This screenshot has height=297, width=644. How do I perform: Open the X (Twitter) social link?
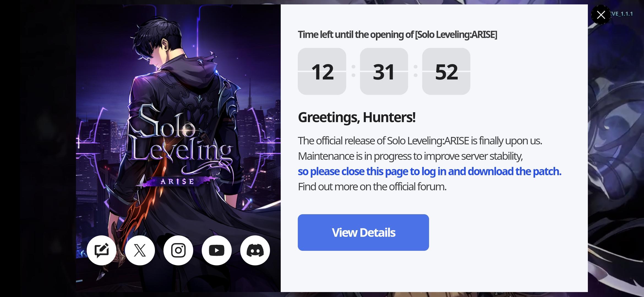(140, 250)
